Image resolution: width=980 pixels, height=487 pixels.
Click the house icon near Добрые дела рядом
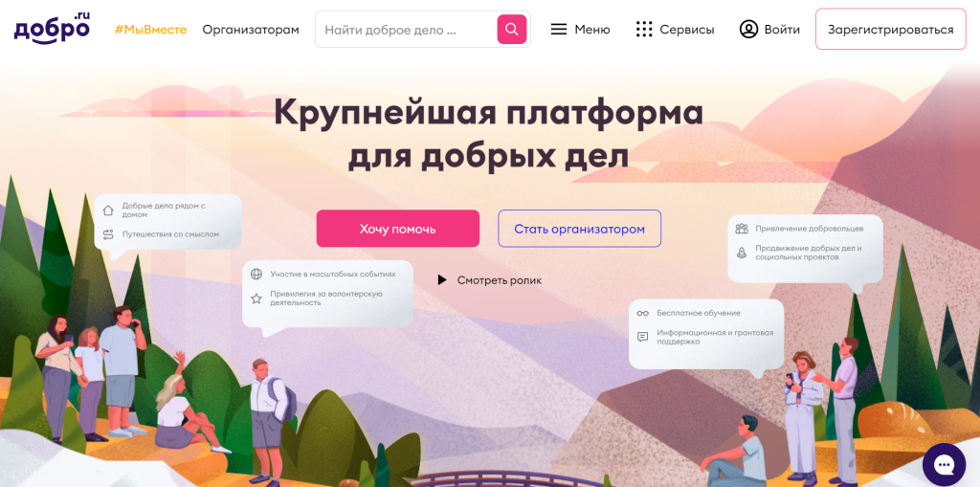[108, 210]
